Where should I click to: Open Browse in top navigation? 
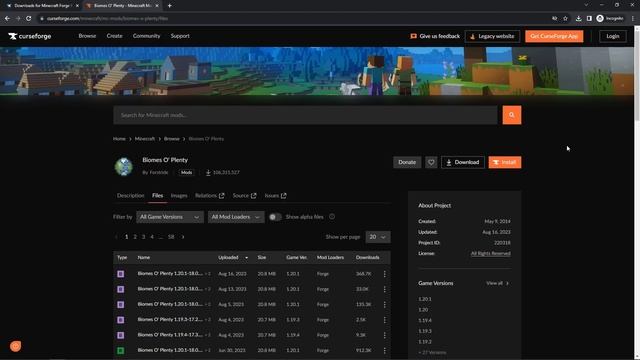coord(87,36)
